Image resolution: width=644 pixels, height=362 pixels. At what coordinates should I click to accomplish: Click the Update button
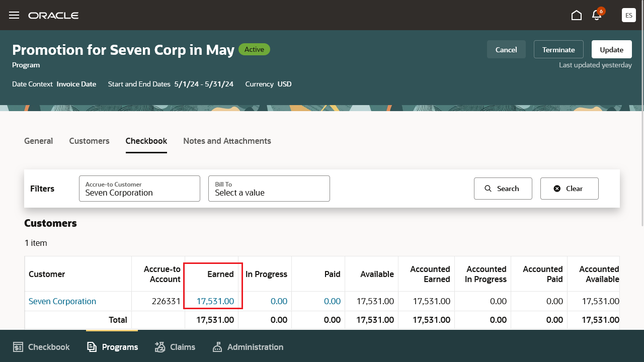click(612, 49)
